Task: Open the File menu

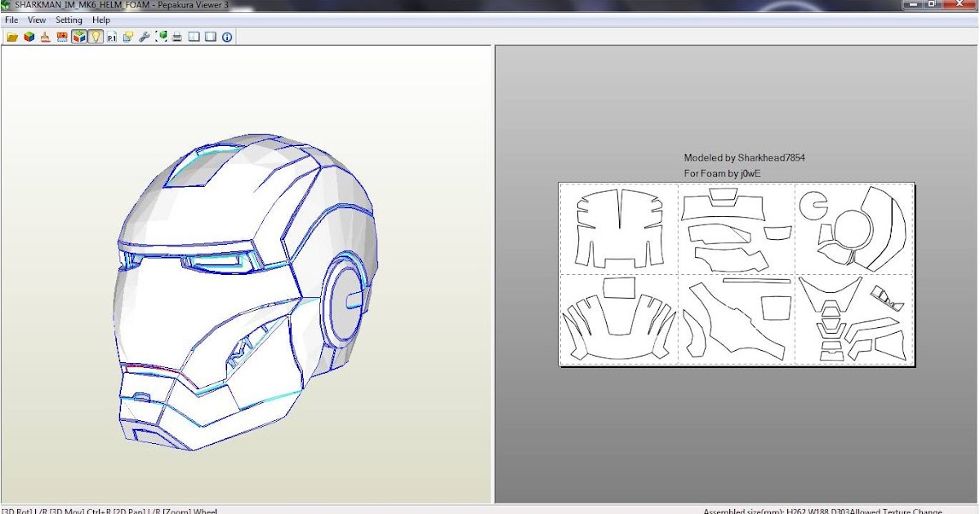Action: point(11,20)
